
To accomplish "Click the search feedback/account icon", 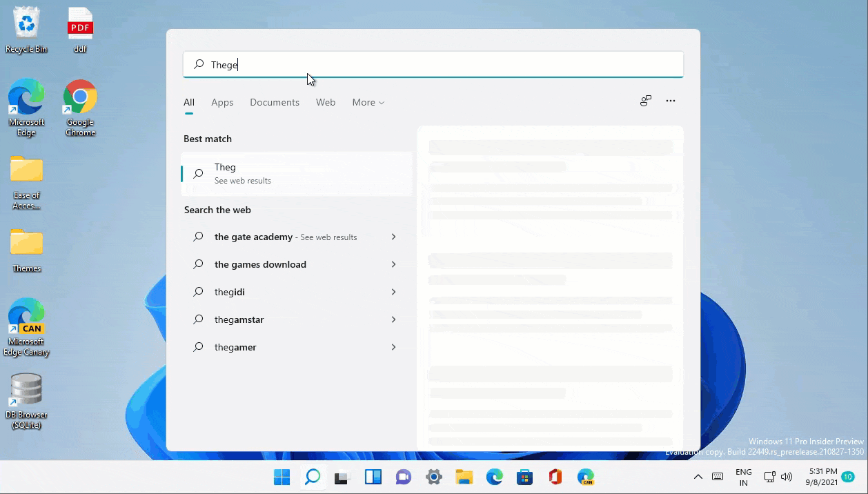I will coord(645,101).
